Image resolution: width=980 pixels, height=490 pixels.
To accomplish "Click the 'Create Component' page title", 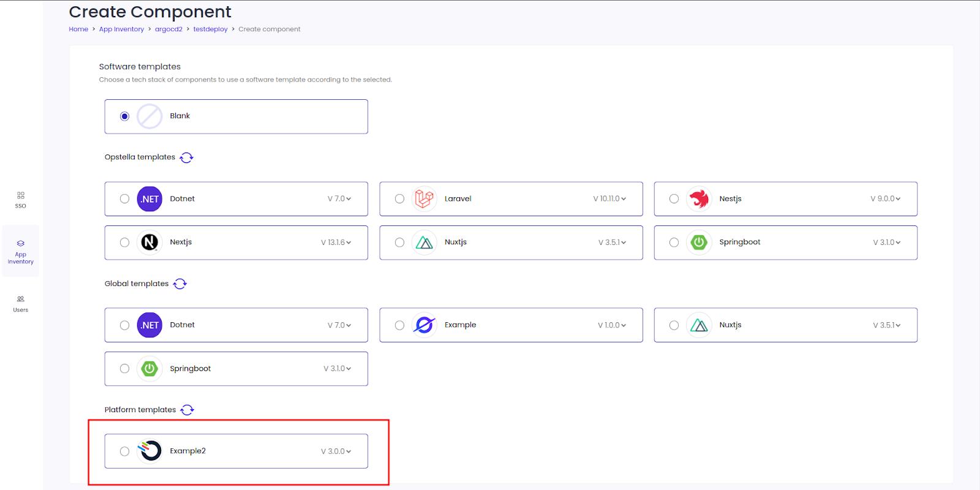I will [x=150, y=12].
